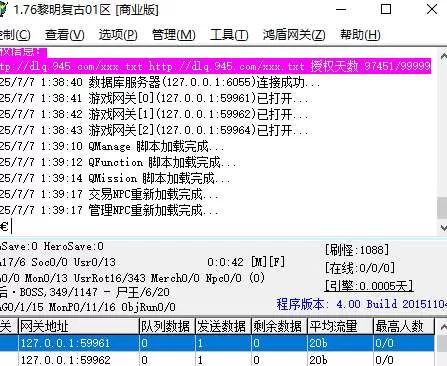Image resolution: width=447 pixels, height=366 pixels.
Task: Select gateway row 127.0.0.1:59962
Action: [217, 359]
